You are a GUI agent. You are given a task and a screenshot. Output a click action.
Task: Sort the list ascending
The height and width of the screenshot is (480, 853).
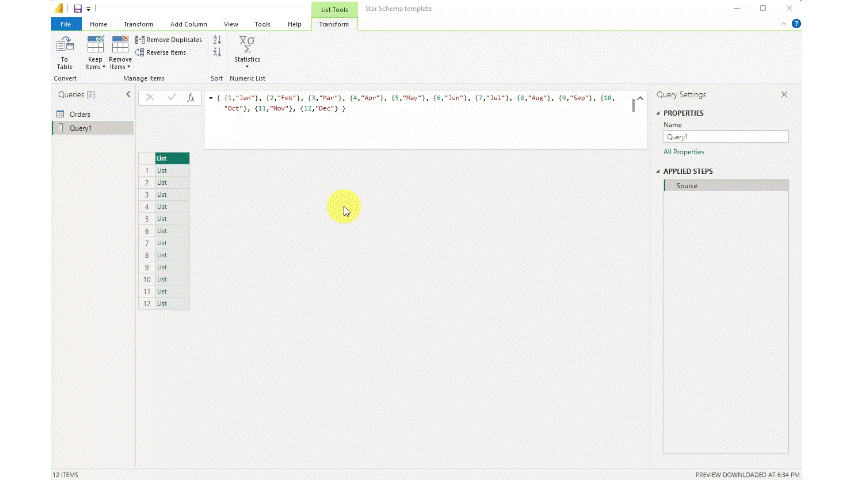tap(217, 40)
